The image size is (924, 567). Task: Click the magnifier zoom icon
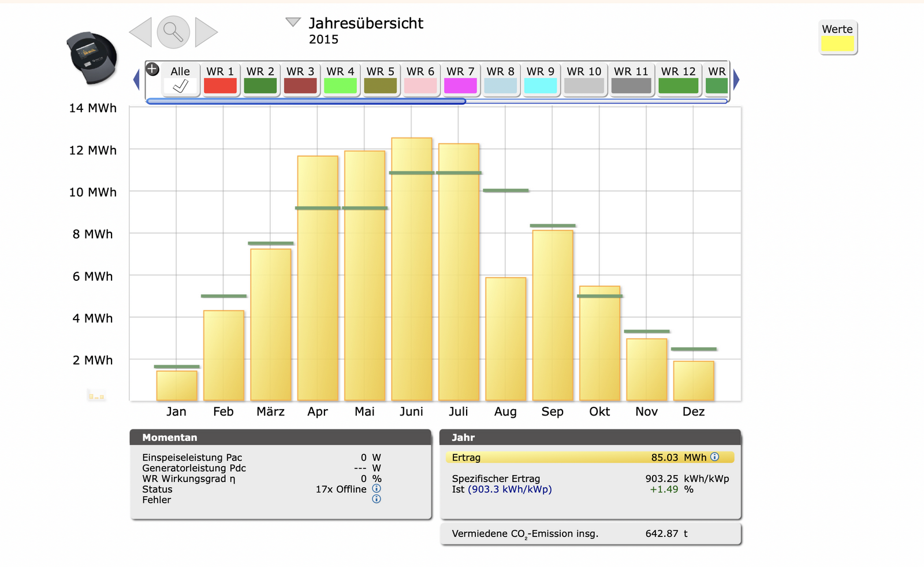coord(173,32)
